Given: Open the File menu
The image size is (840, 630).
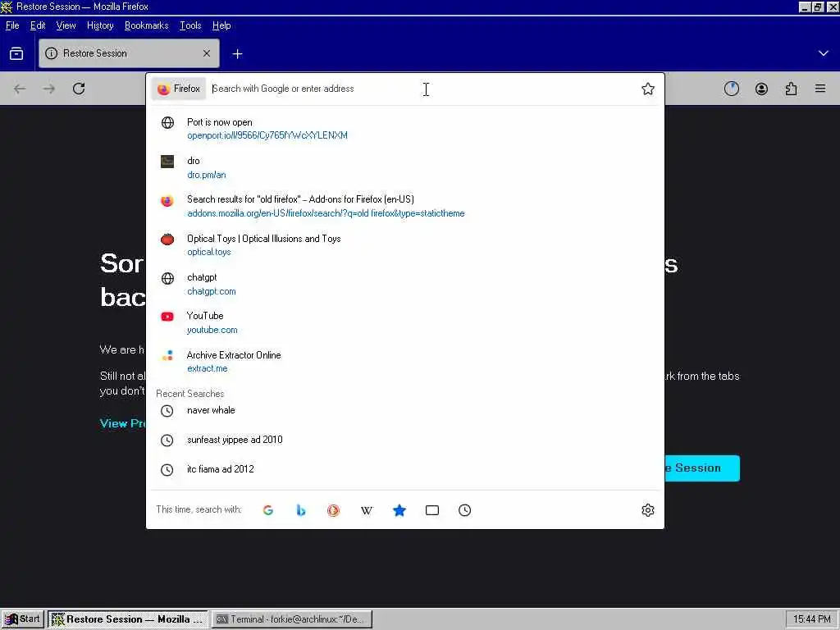Looking at the screenshot, I should [x=12, y=25].
